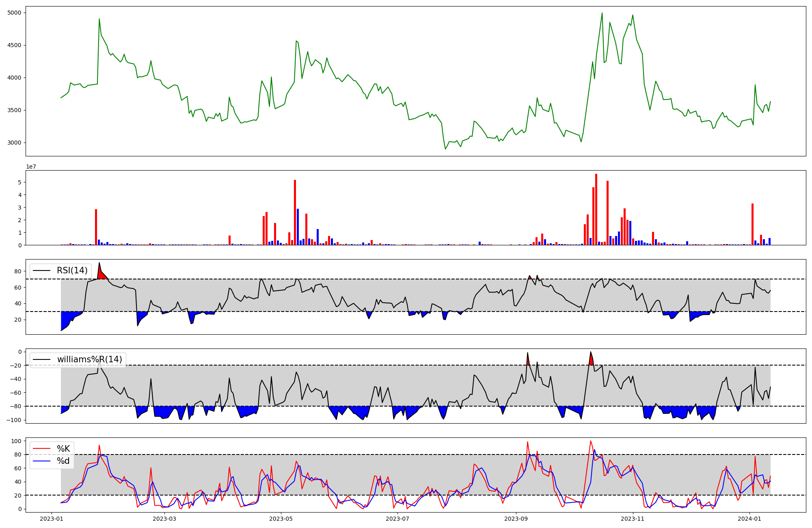Viewport: 812px width, 528px height.
Task: Click the 80 tick on RSI axis
Action: pyautogui.click(x=18, y=271)
